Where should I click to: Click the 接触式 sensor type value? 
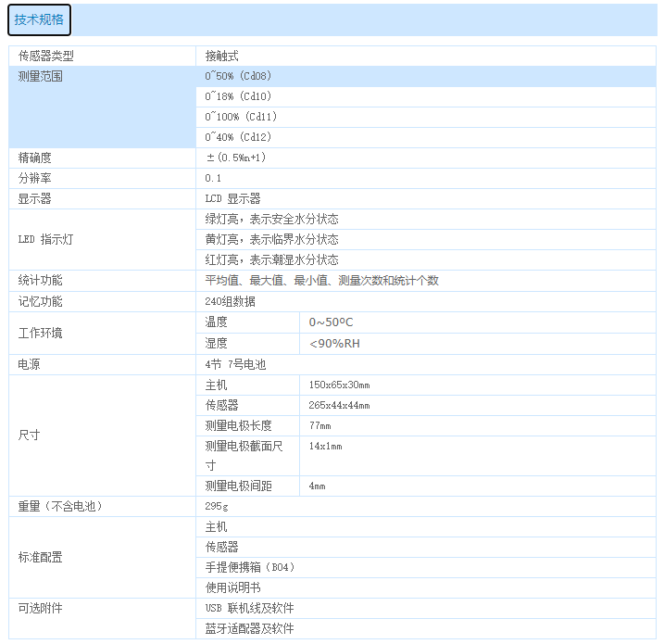(221, 57)
